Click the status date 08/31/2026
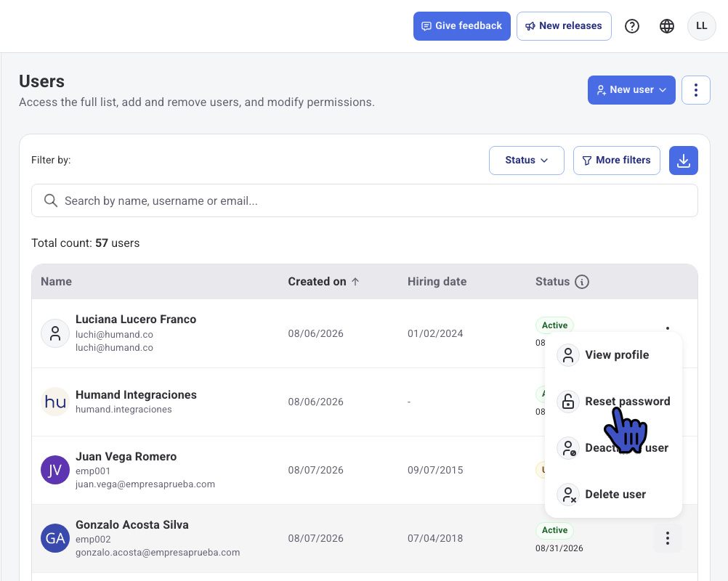Screen dimensions: 728x581 click(559, 548)
